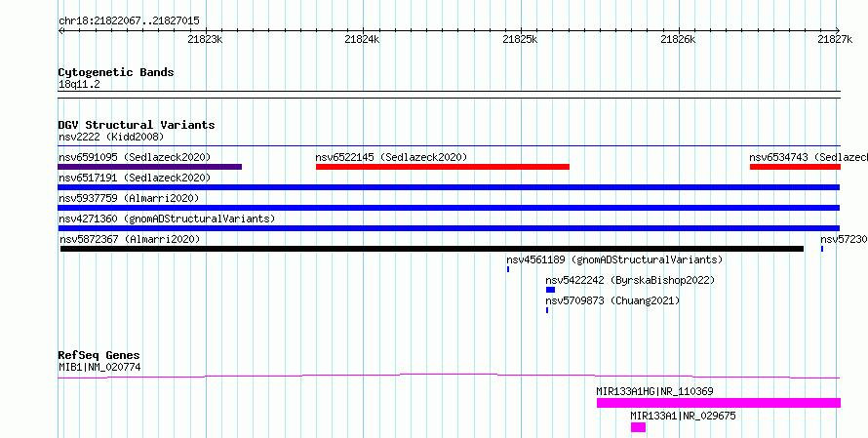The width and height of the screenshot is (868, 438).
Task: Click the red nsv6522145 variant bar
Action: (443, 167)
